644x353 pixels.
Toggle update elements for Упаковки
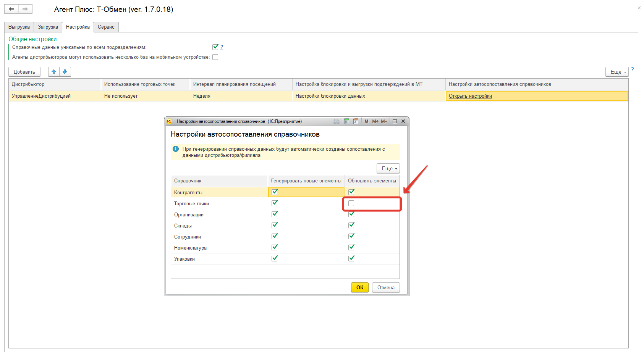point(351,258)
